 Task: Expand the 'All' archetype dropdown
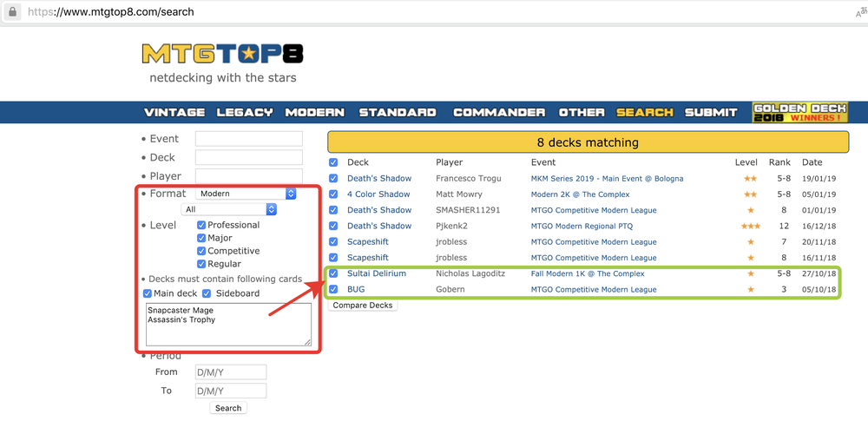tap(229, 209)
